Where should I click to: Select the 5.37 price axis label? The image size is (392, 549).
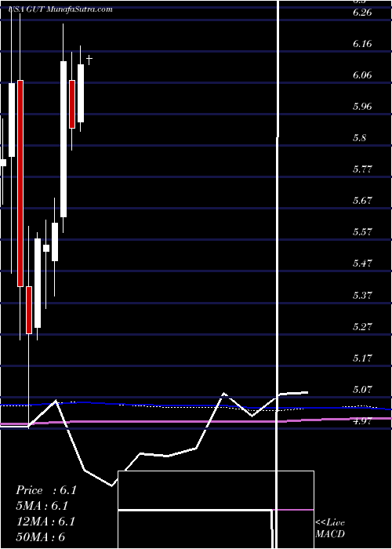[363, 295]
